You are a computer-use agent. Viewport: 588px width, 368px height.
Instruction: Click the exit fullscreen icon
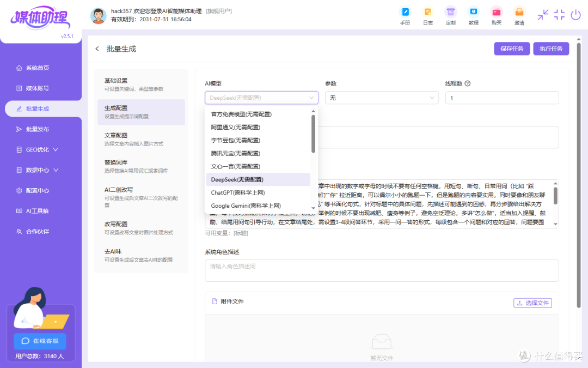coord(559,15)
